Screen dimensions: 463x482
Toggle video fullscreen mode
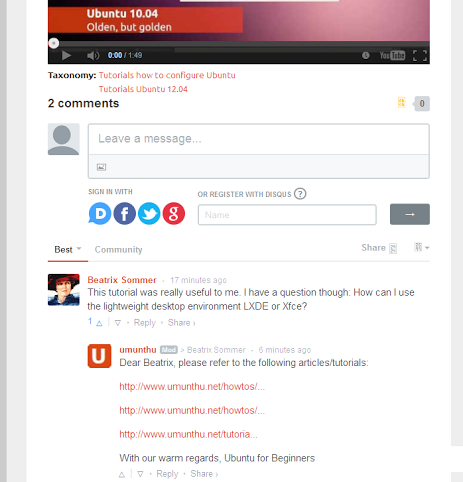pos(420,55)
